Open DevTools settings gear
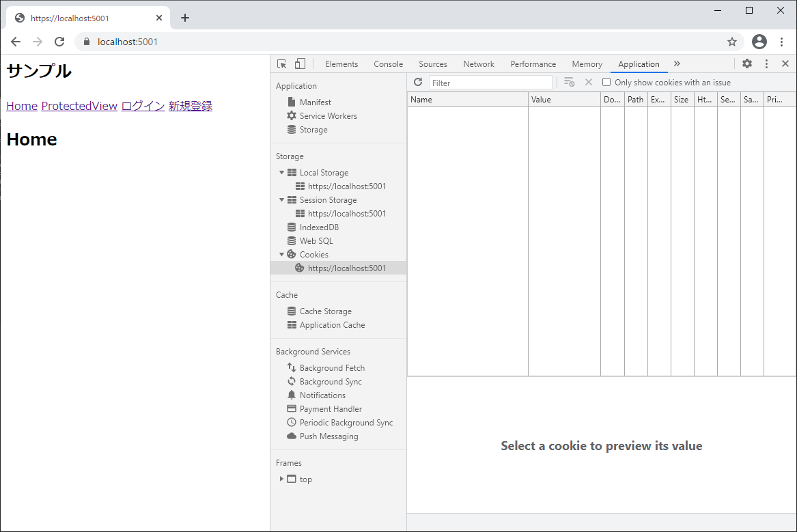797x532 pixels. pyautogui.click(x=746, y=64)
